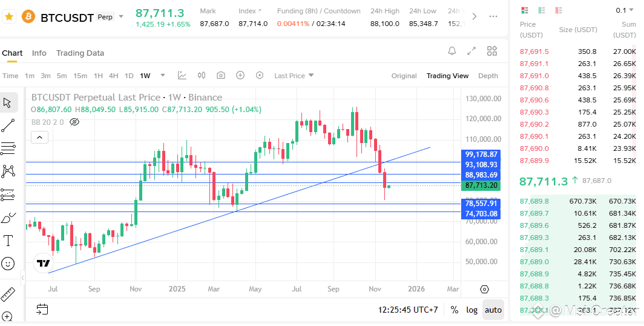Open the hexagon chart settings icon in toolbar

[259, 75]
